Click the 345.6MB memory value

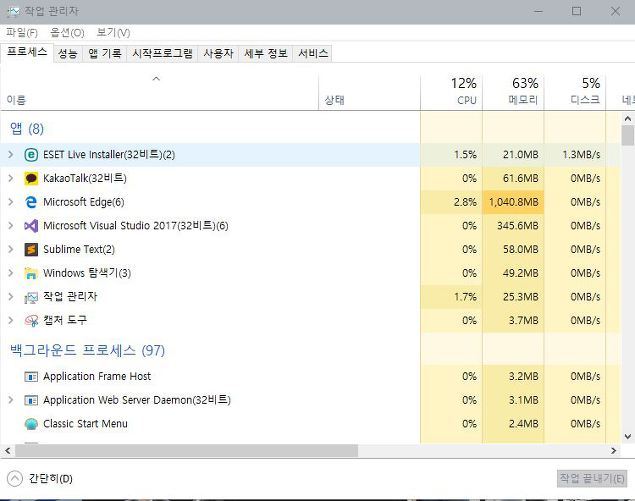click(x=518, y=226)
